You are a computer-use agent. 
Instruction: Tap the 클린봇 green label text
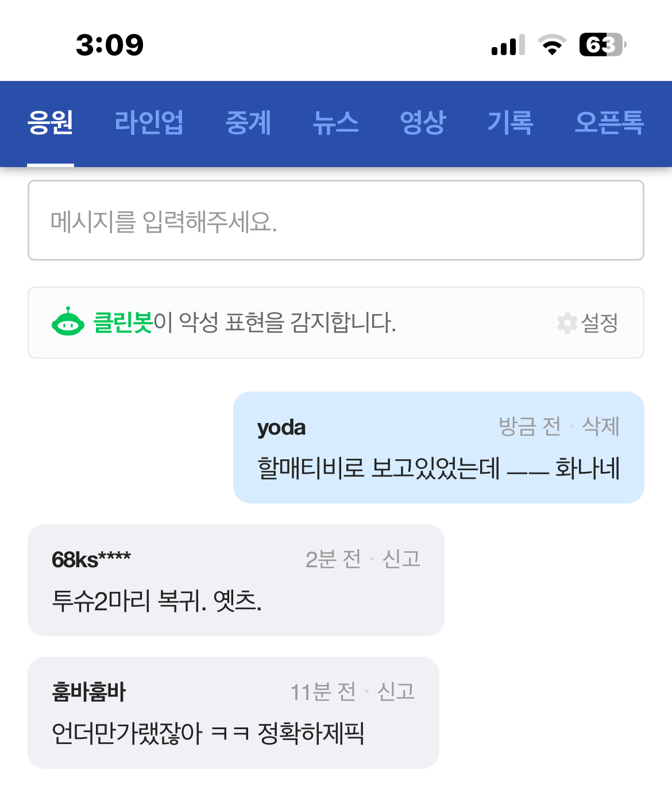(123, 322)
